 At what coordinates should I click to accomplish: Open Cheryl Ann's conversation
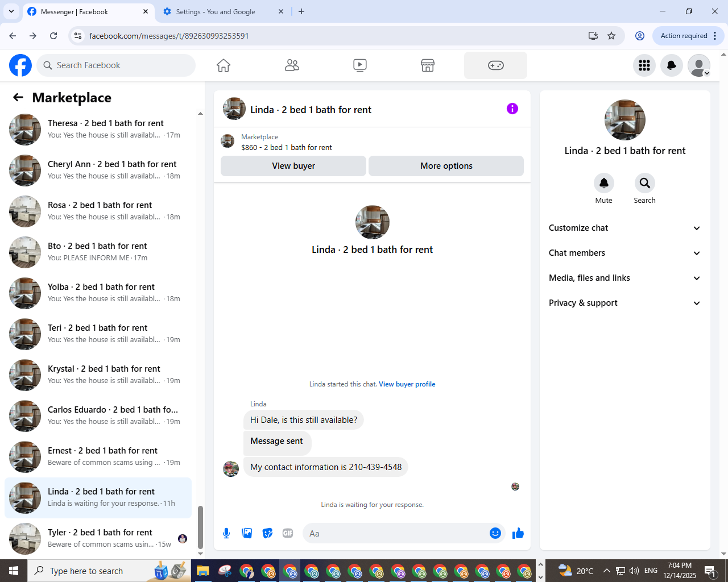coord(98,171)
